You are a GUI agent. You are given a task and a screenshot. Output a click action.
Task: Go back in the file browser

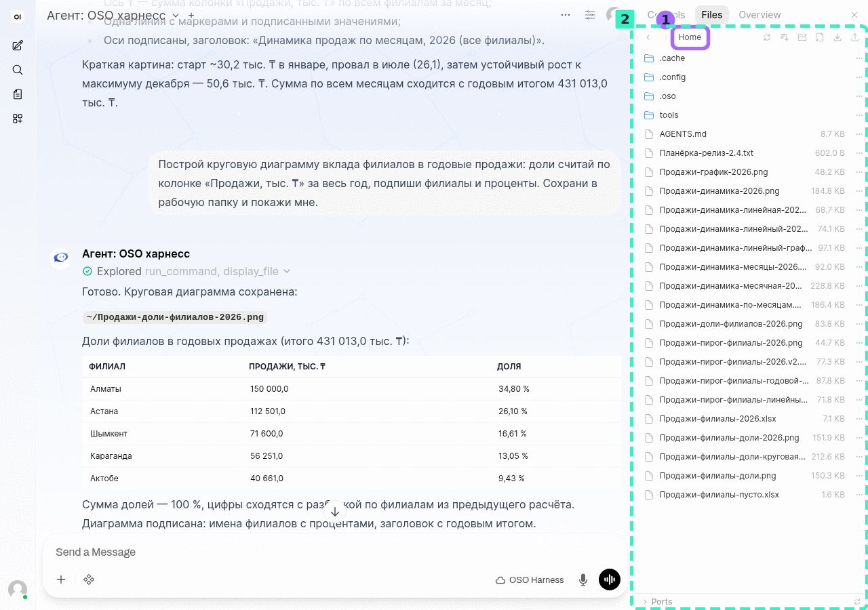[648, 37]
